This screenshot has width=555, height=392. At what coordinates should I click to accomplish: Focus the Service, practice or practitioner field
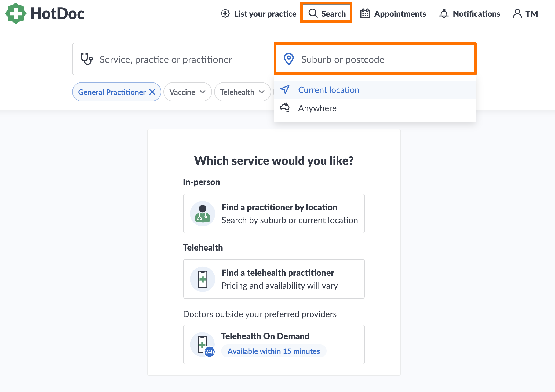tap(172, 59)
